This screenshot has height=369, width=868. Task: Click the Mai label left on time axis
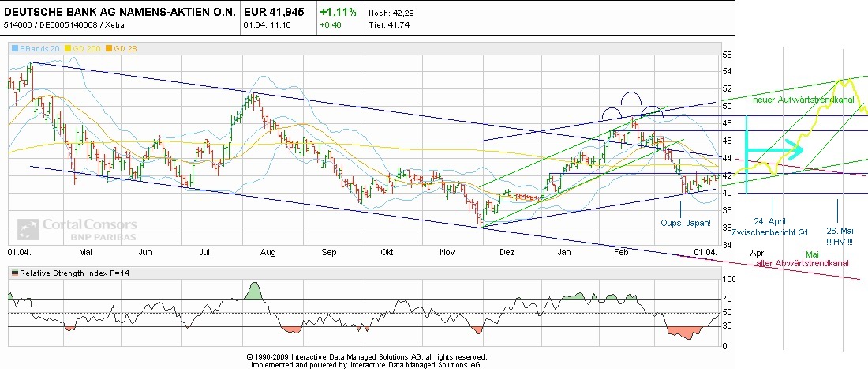(85, 253)
